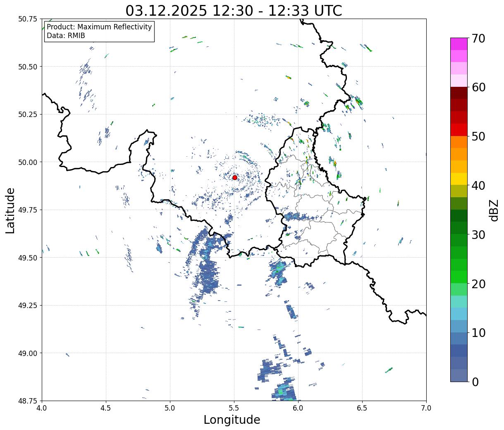
Task: Click the yellow 40 dBZ colorbar swatch
Action: tap(459, 179)
